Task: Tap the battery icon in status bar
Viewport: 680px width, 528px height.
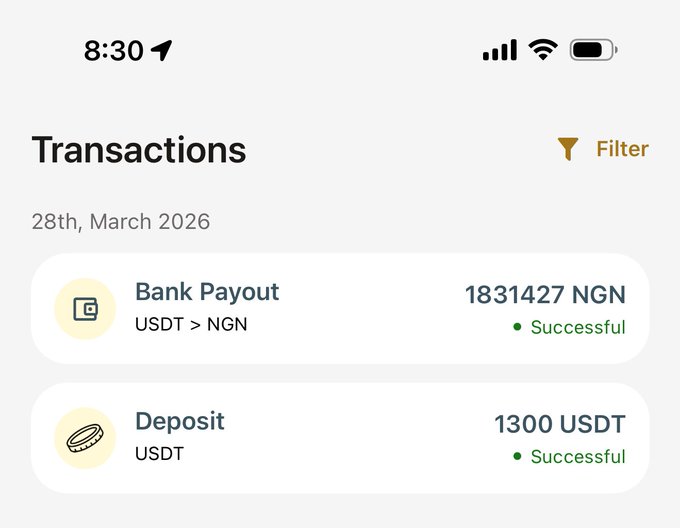Action: [593, 49]
